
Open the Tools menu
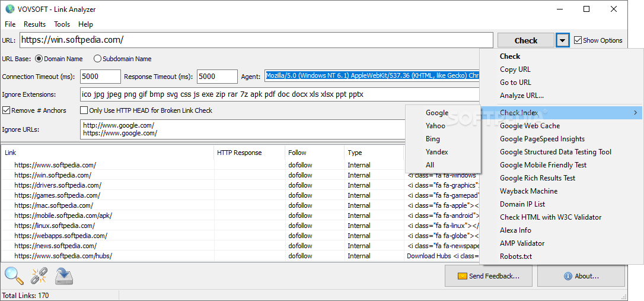pyautogui.click(x=62, y=24)
